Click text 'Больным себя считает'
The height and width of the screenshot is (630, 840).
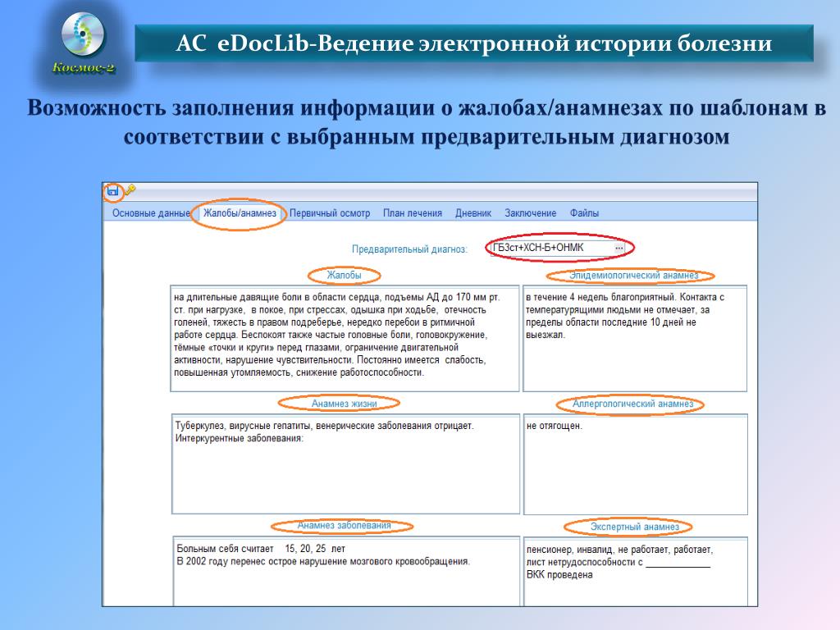pyautogui.click(x=225, y=549)
